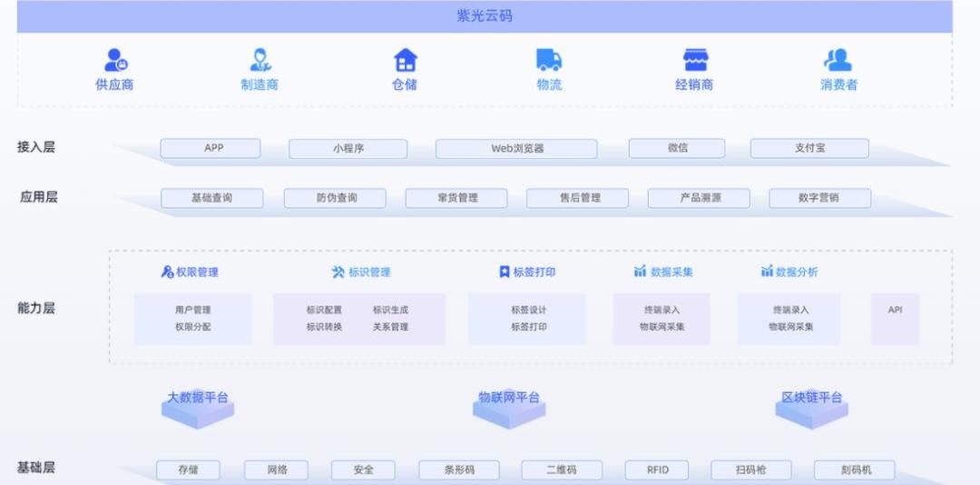
Task: Click the 数据分析 chart icon
Action: 767,272
